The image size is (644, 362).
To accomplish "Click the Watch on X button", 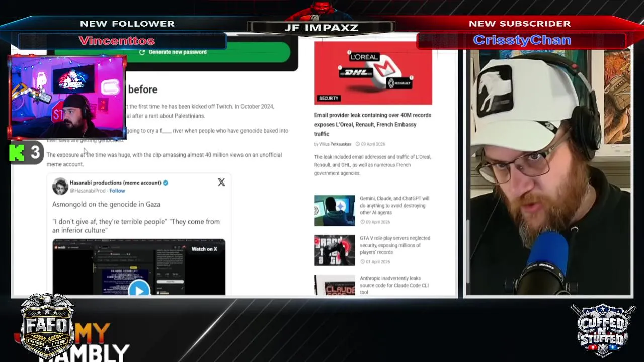I will pyautogui.click(x=204, y=249).
